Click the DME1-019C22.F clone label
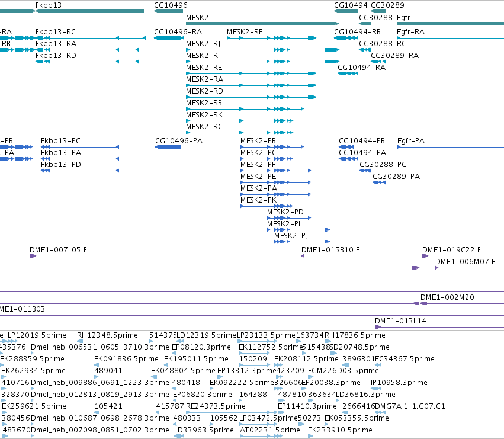Viewport: 504px width, 439px height. pyautogui.click(x=452, y=250)
